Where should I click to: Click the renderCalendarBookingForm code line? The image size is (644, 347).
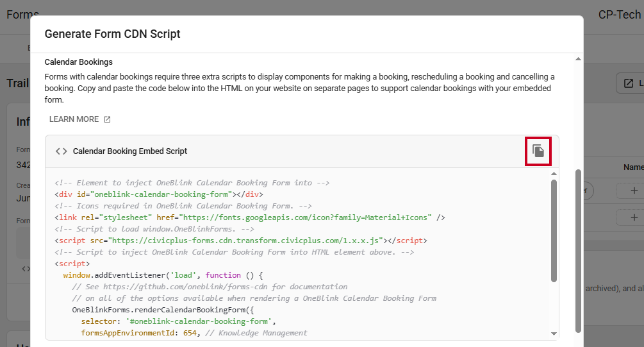(x=163, y=310)
